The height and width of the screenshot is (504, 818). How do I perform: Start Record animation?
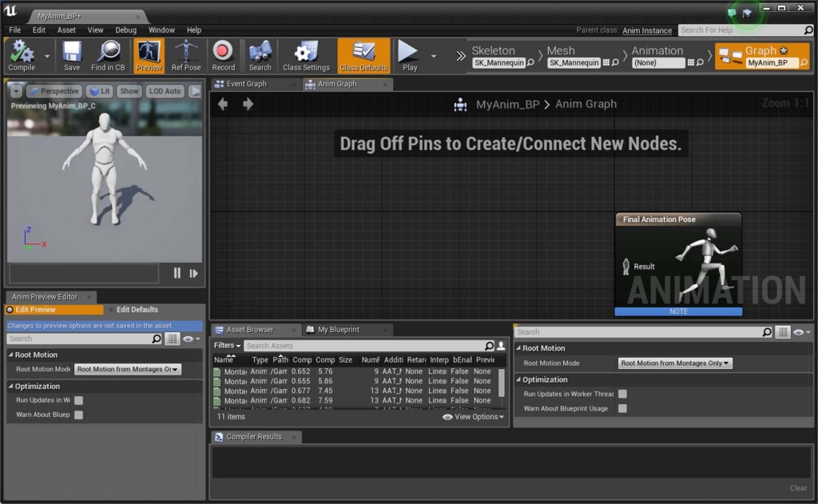pos(224,56)
